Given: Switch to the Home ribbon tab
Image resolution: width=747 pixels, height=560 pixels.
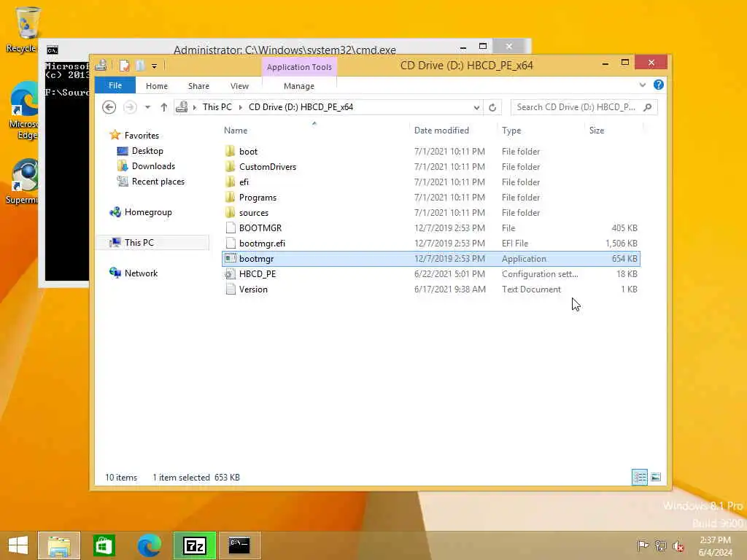Looking at the screenshot, I should coord(157,86).
